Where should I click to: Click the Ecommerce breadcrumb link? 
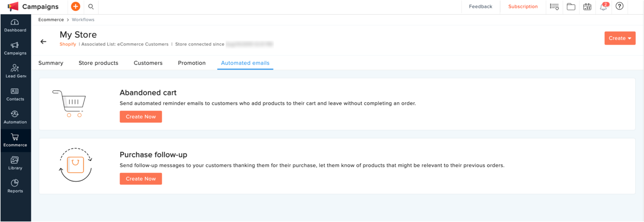pyautogui.click(x=51, y=20)
